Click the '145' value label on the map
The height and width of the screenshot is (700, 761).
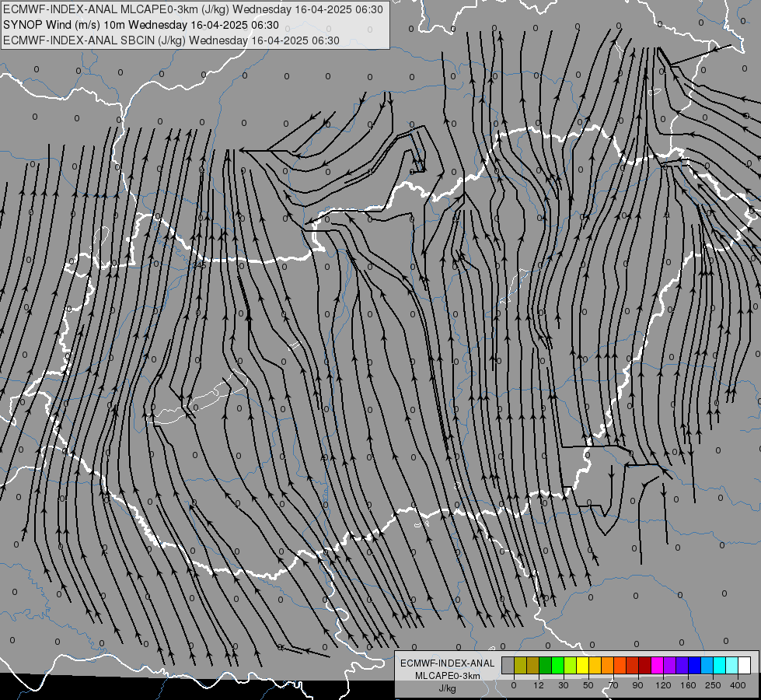(x=200, y=265)
